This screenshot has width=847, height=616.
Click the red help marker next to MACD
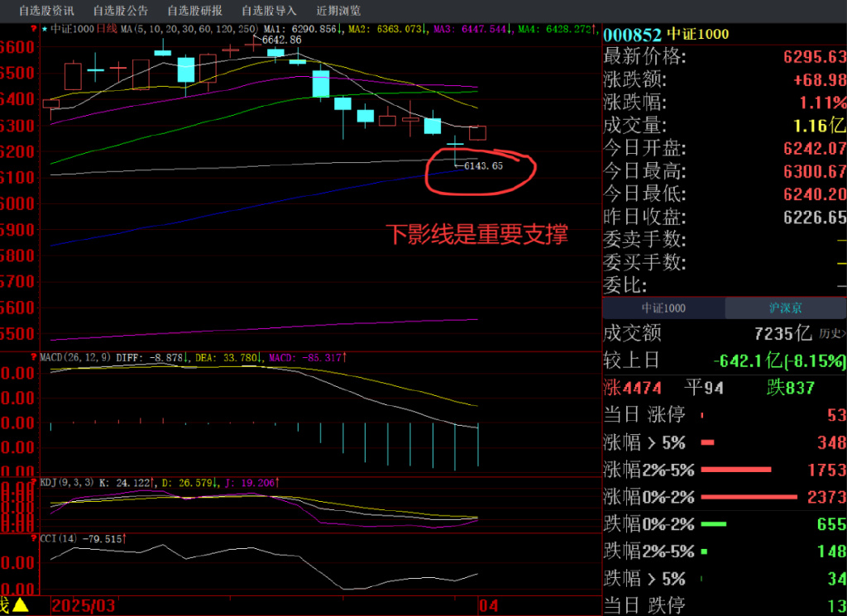point(33,357)
